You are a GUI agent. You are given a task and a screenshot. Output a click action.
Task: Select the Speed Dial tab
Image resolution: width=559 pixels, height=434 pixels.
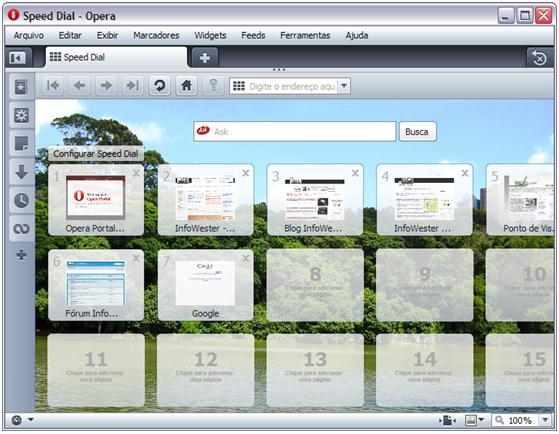[x=116, y=57]
